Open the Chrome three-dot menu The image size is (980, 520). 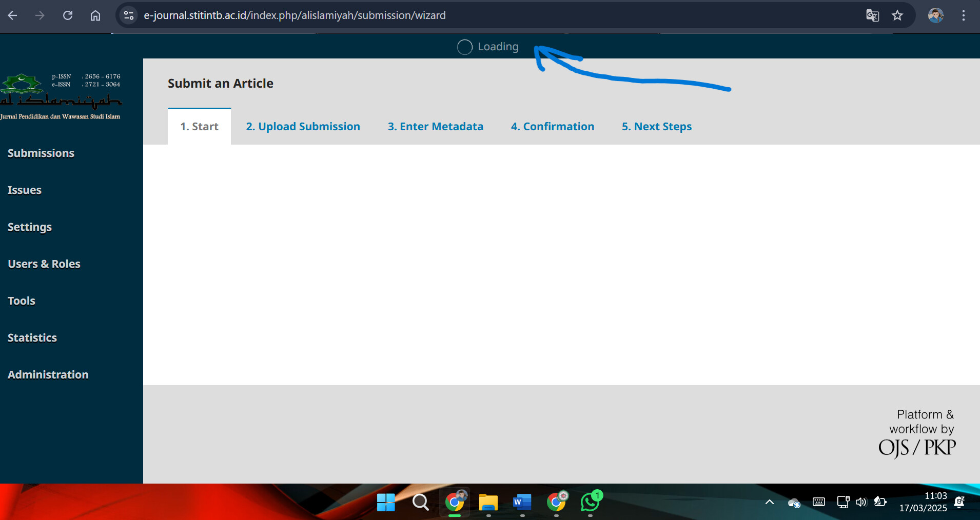point(964,15)
